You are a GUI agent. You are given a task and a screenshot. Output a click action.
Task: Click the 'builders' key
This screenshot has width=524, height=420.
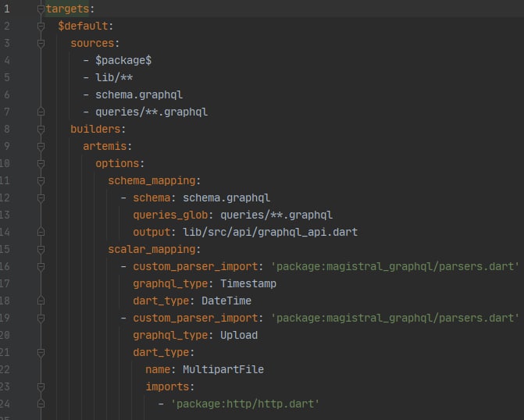95,130
